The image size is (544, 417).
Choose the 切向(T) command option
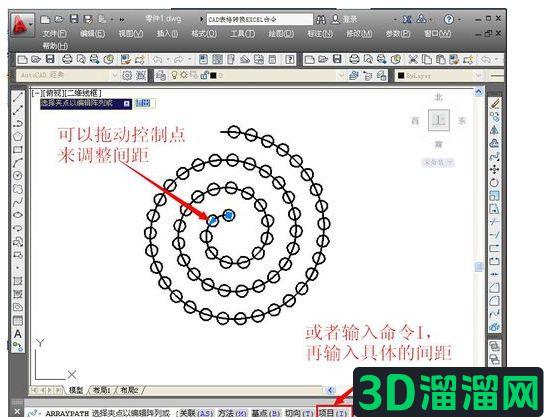tap(299, 413)
